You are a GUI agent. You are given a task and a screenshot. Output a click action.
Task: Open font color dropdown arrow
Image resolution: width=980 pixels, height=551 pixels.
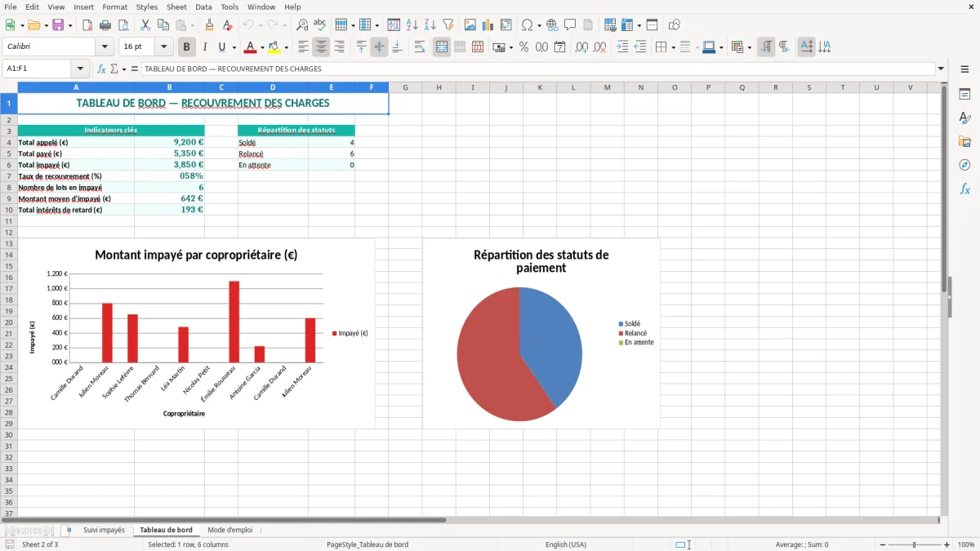(x=261, y=47)
